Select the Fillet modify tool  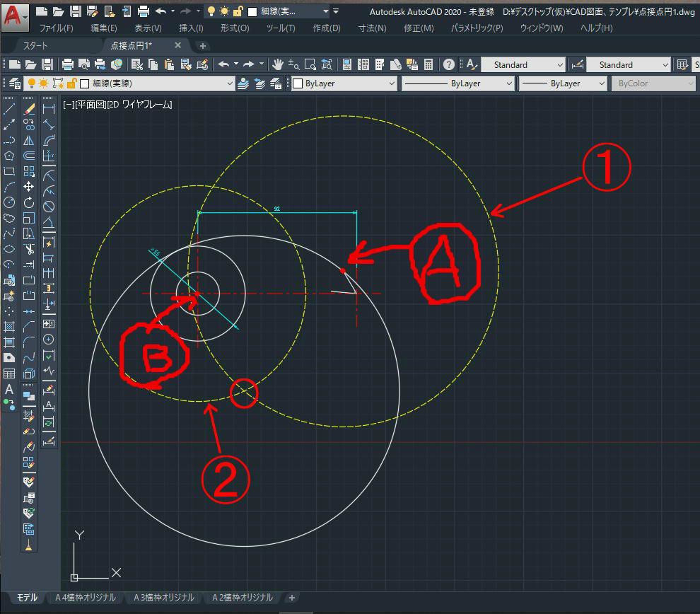[x=29, y=342]
